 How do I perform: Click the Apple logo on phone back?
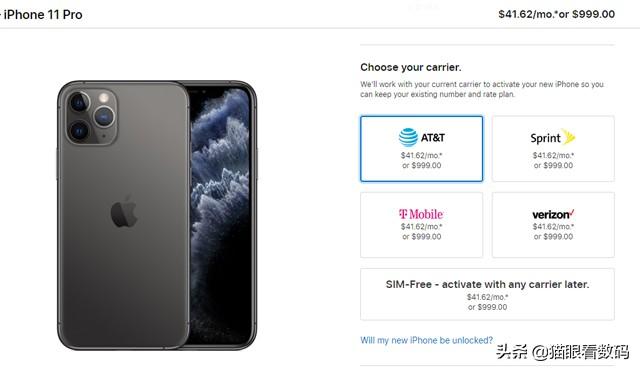124,211
